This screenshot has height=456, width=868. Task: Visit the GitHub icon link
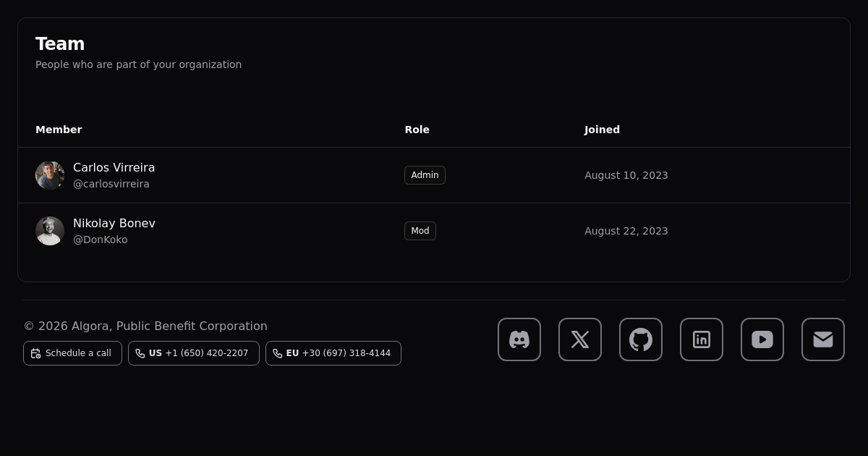tap(641, 339)
